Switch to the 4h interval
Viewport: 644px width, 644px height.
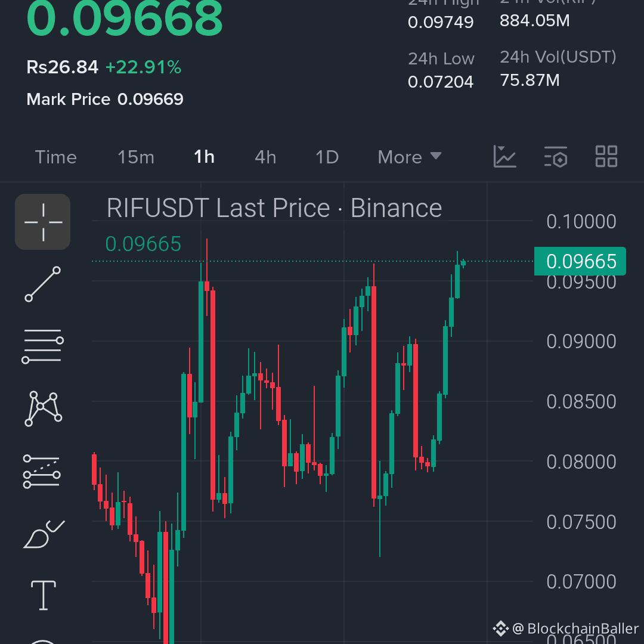(x=265, y=157)
